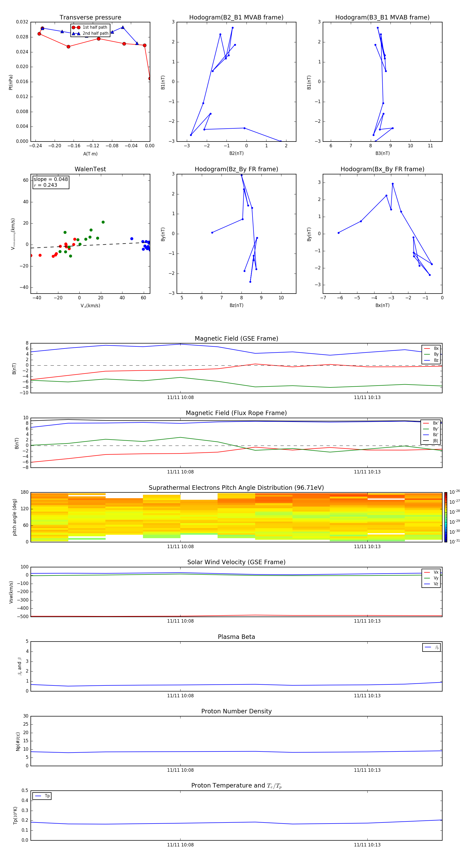This screenshot has width=473, height=868.
Task: Click the 'Magnetic Field (GSE Frame)' title
Action: (236, 339)
